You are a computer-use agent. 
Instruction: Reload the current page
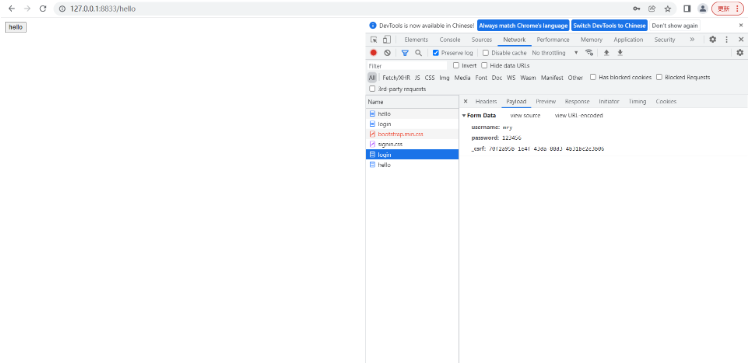point(43,9)
